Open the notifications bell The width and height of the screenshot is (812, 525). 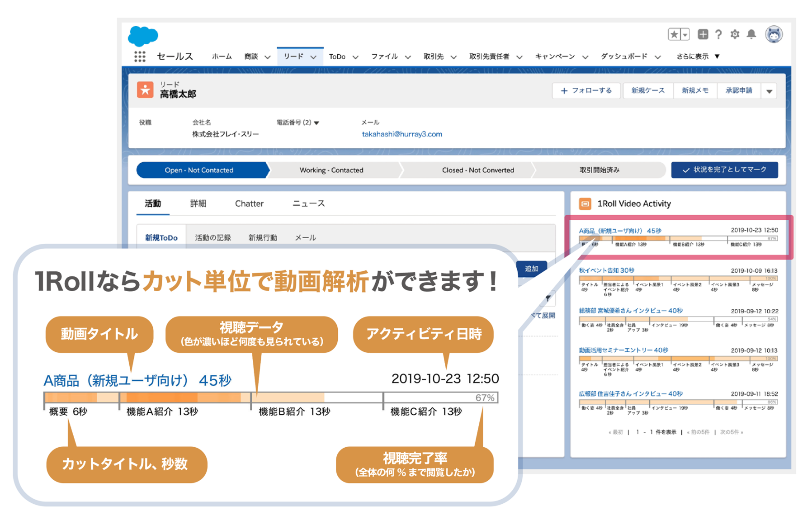click(x=751, y=34)
